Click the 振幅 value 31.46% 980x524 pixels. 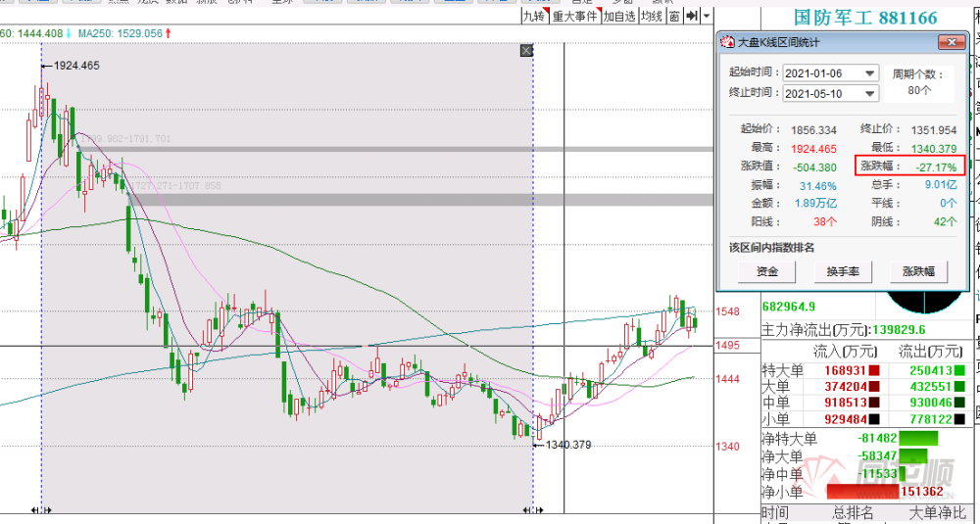[x=817, y=185]
